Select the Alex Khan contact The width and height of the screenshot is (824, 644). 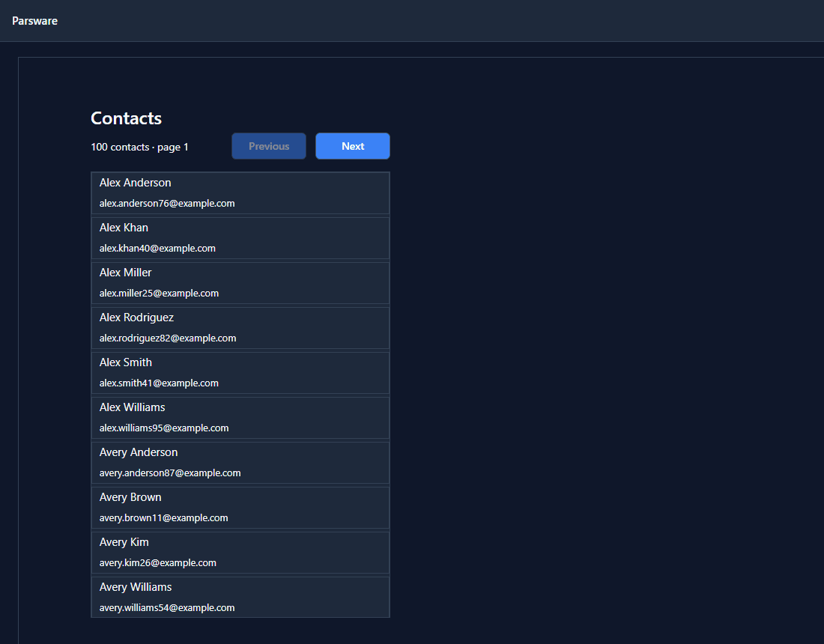pyautogui.click(x=240, y=238)
